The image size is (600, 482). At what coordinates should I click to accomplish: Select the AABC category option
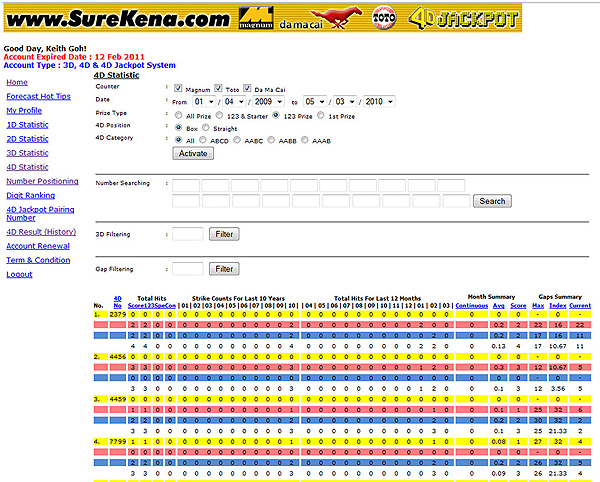[x=237, y=140]
